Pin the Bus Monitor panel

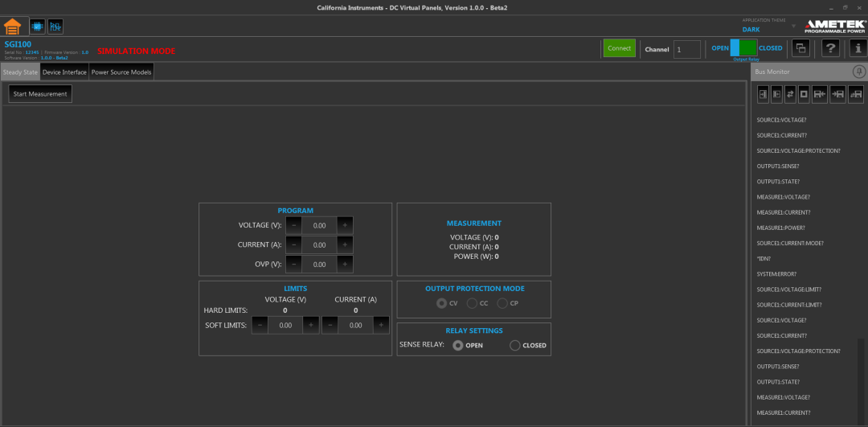[x=858, y=72]
